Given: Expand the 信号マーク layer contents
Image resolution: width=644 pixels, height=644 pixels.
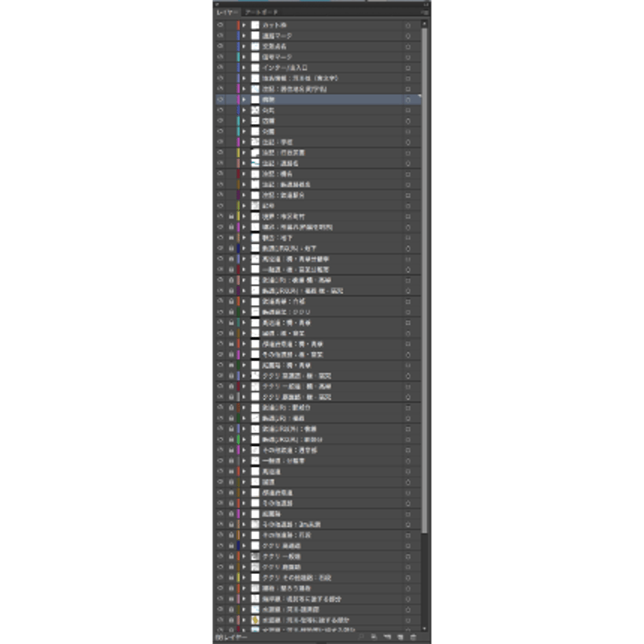Looking at the screenshot, I should click(244, 57).
